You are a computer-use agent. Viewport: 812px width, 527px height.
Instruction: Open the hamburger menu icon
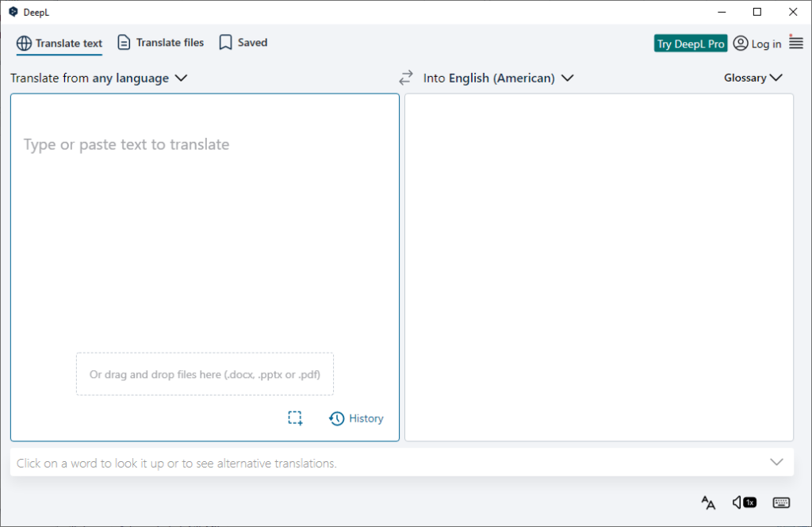796,42
